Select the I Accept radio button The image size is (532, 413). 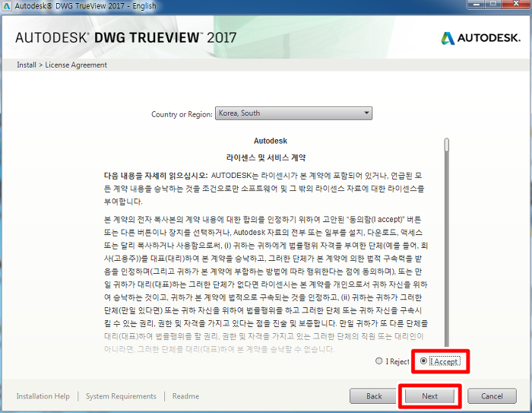(423, 361)
